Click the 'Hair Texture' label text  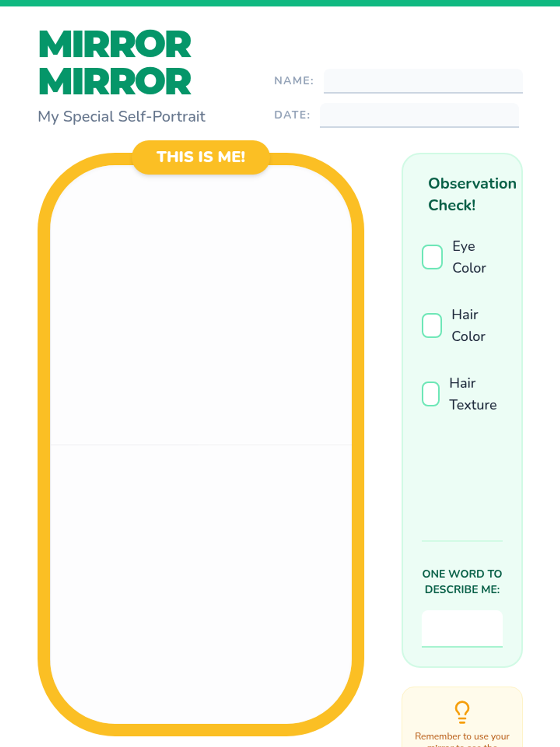[472, 394]
